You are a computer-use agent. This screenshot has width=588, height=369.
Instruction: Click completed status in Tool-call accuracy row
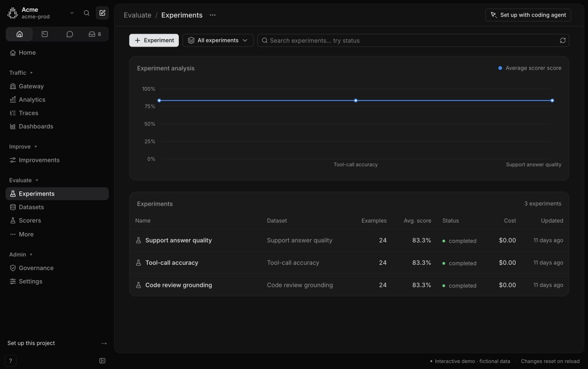[x=459, y=263]
